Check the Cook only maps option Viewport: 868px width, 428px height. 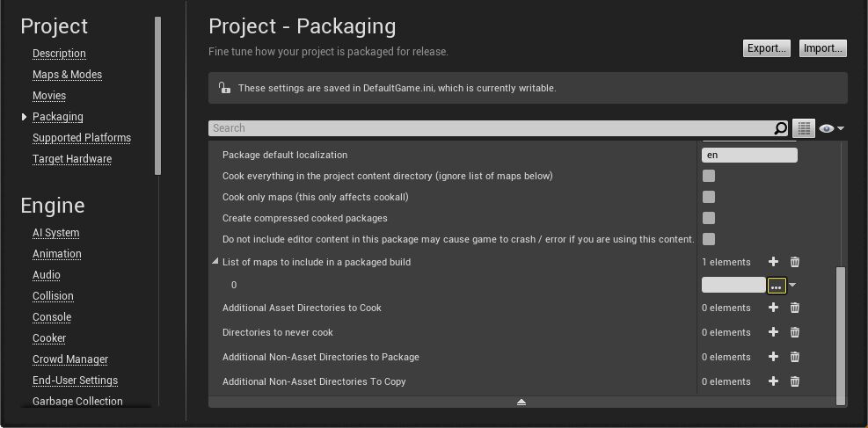tap(709, 197)
